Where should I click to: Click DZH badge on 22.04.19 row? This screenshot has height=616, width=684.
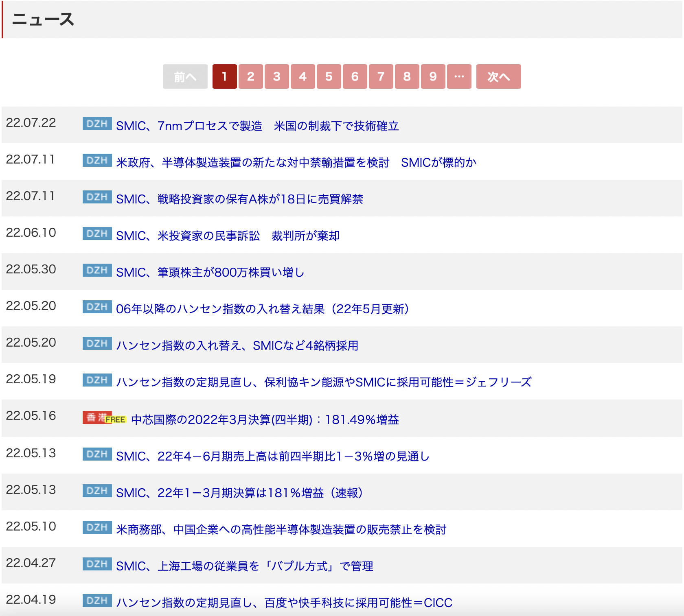pos(97,601)
